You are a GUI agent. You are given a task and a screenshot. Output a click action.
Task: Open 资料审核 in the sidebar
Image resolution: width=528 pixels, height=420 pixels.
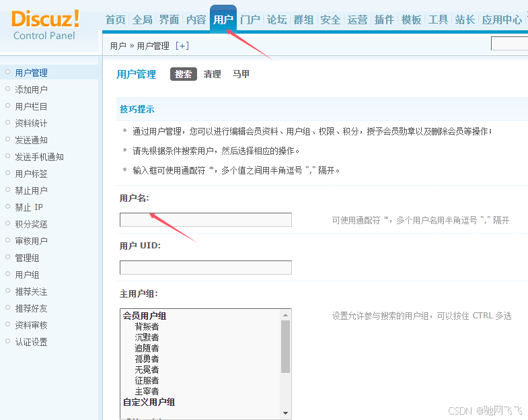click(32, 325)
